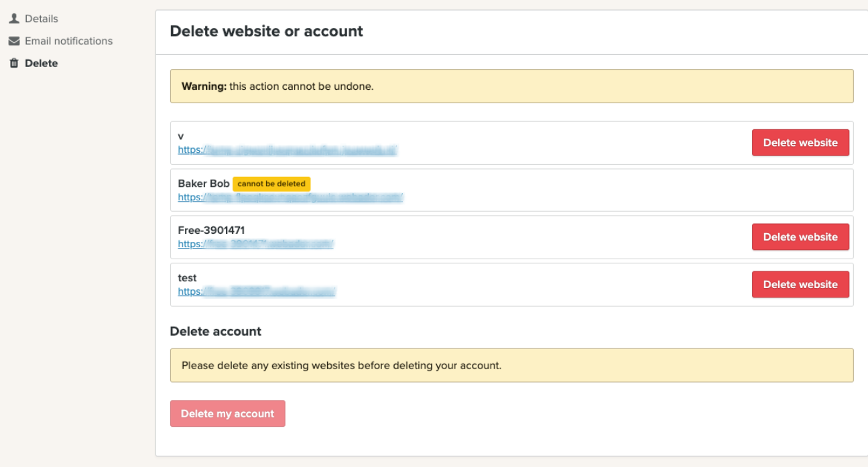Click the envelope icon beside Email notifications
This screenshot has width=868, height=467.
pos(14,41)
